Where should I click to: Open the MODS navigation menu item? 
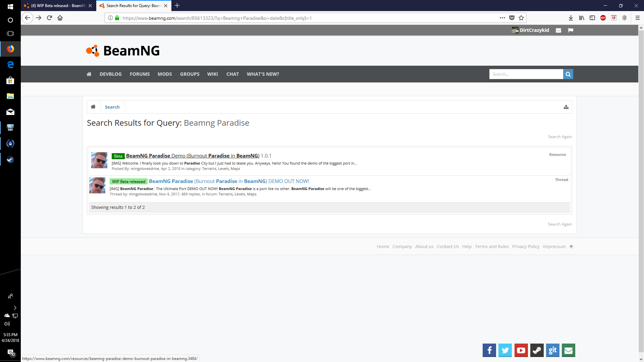[165, 74]
